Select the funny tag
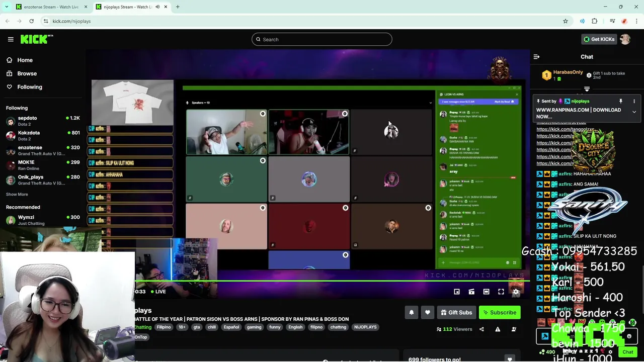644x362 pixels. [x=275, y=327]
